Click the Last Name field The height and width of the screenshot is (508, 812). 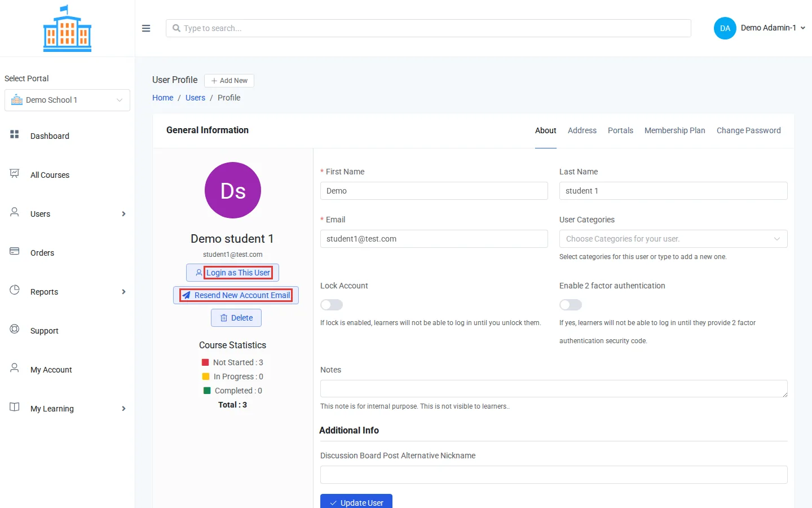[x=673, y=191]
